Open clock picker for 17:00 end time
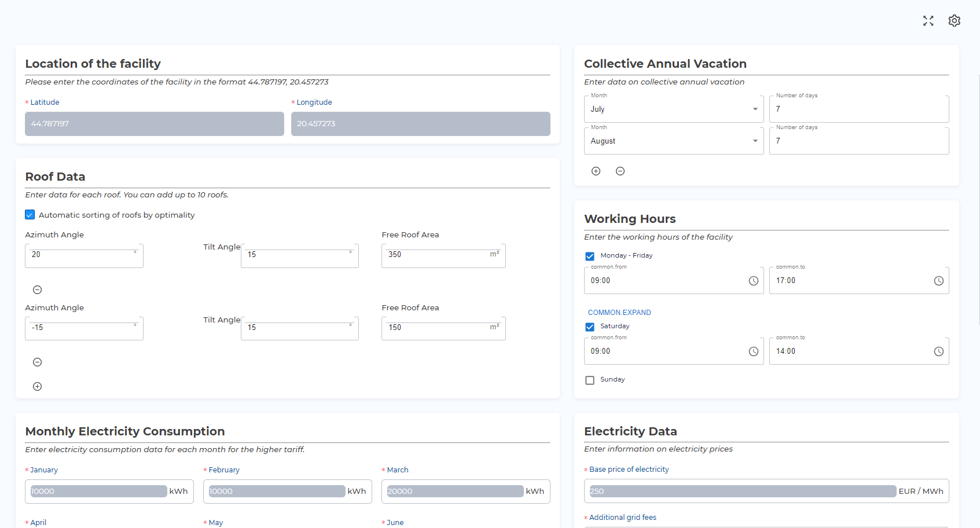The height and width of the screenshot is (528, 980). (939, 281)
